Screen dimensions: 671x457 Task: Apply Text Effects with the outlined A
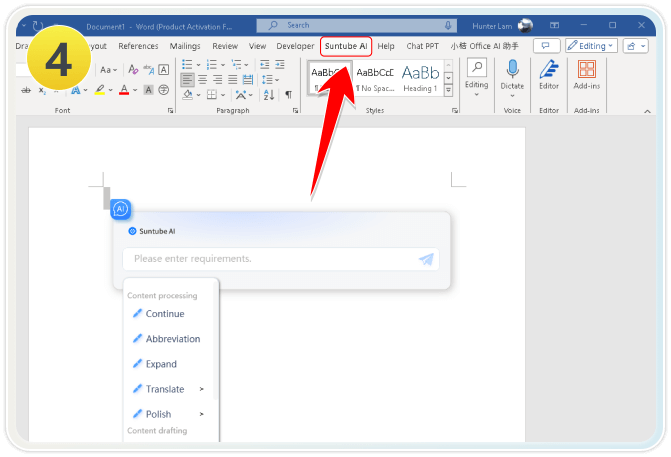[x=76, y=90]
